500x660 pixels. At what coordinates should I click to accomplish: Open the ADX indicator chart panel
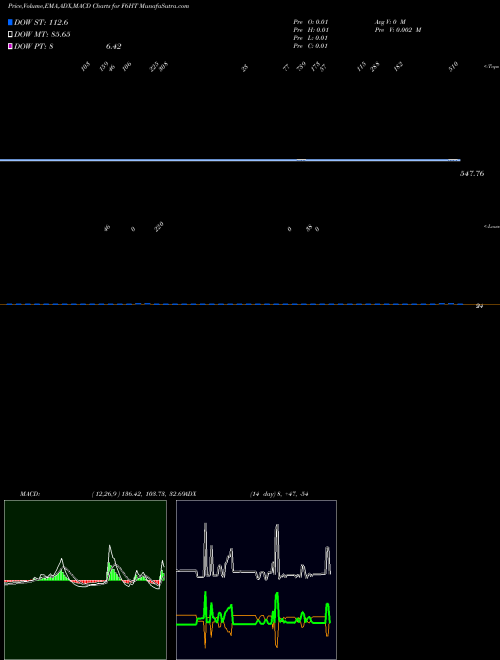tap(256, 580)
